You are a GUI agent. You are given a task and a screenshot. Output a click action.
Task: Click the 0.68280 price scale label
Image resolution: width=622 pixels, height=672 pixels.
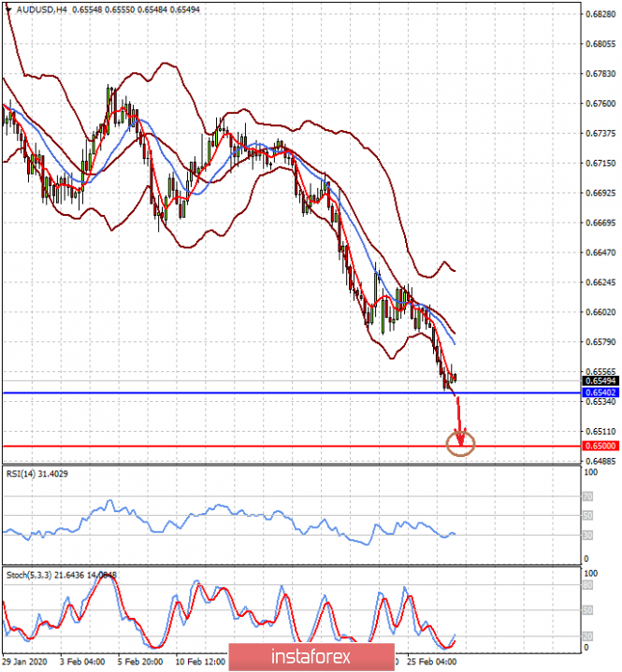pyautogui.click(x=600, y=15)
